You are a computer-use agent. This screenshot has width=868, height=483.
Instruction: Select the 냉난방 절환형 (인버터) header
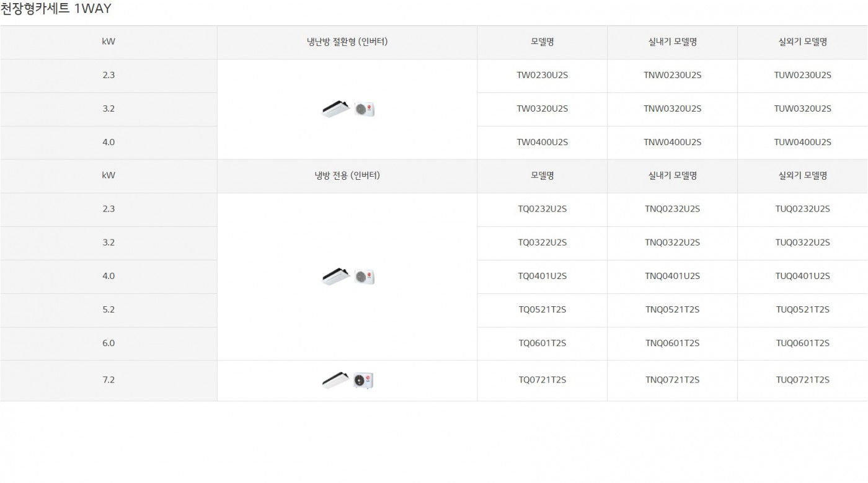pos(347,42)
